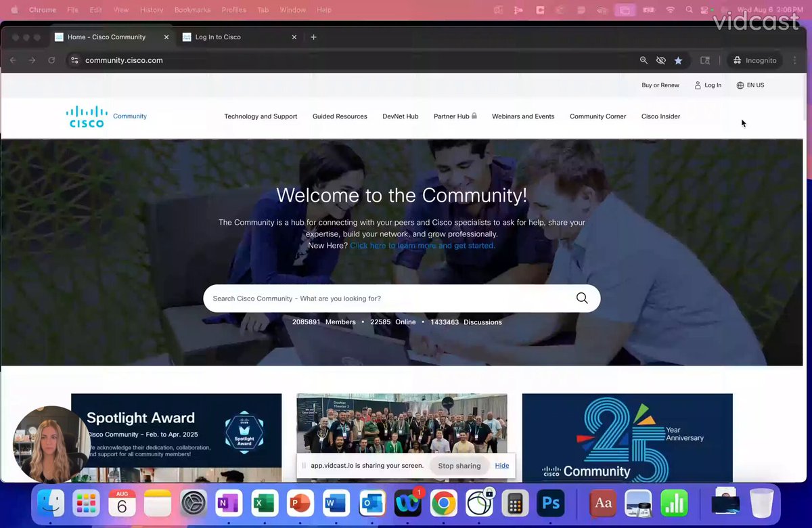812x528 pixels.
Task: Click the padlock icon next to Partner Hub
Action: tap(474, 116)
